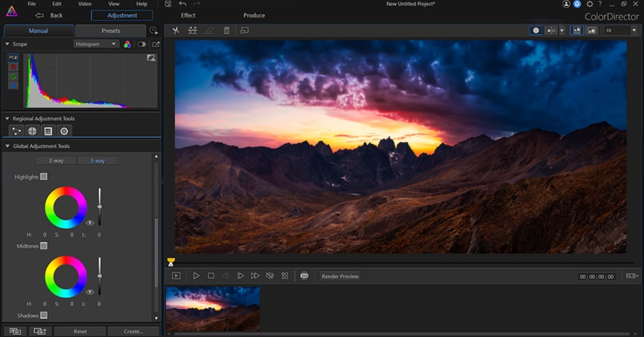Viewport: 644px width, 337px height.
Task: Open the View menu
Action: tap(114, 4)
